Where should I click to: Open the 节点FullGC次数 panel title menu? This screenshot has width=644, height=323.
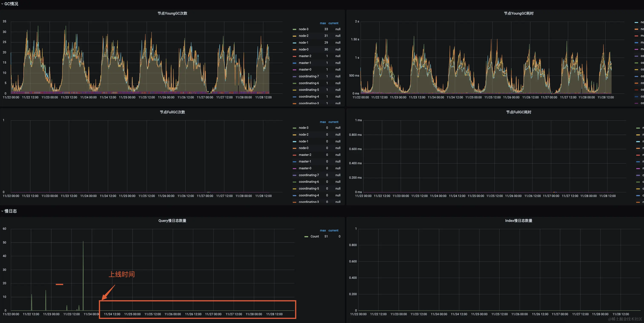(172, 112)
